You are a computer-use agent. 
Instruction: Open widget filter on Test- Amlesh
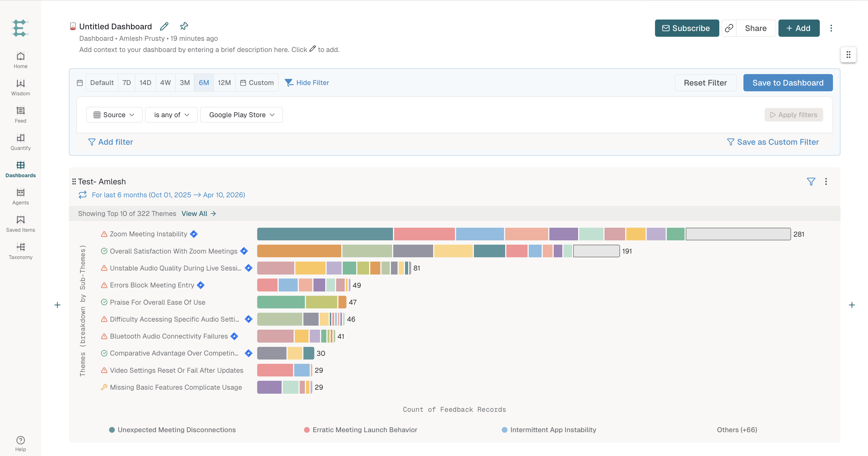(811, 182)
